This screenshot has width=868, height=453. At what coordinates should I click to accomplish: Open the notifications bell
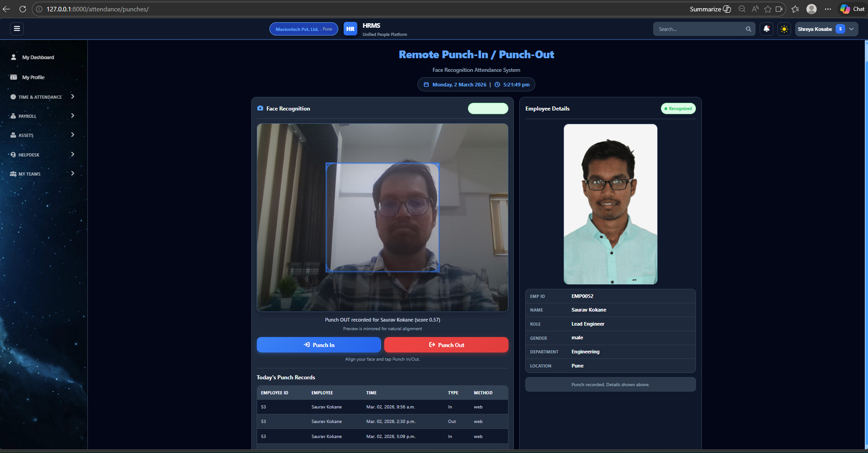766,29
